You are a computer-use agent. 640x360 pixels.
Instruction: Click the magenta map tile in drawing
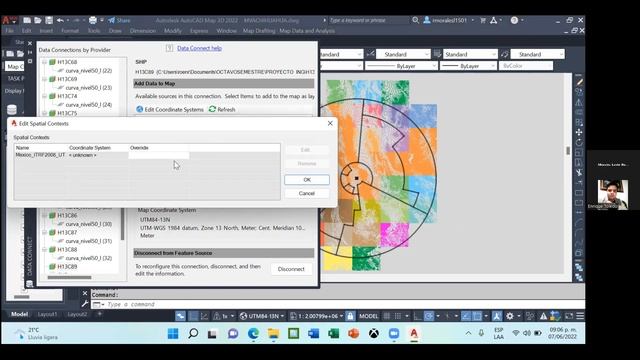(x=394, y=235)
